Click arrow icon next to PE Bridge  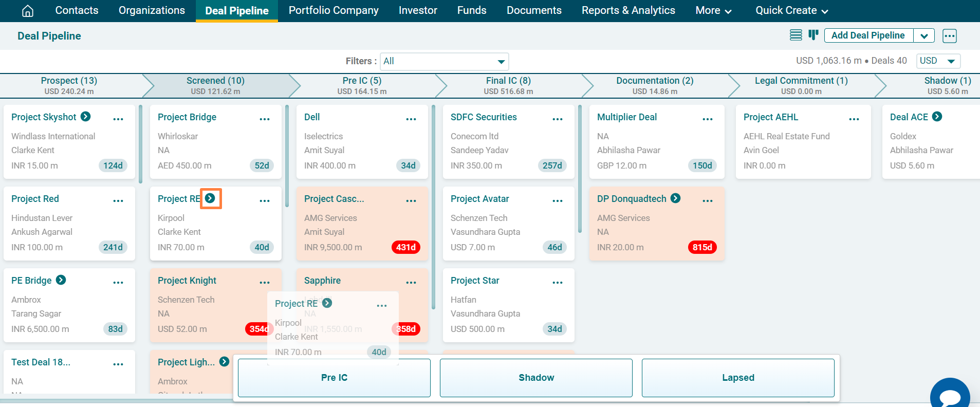[x=61, y=280]
